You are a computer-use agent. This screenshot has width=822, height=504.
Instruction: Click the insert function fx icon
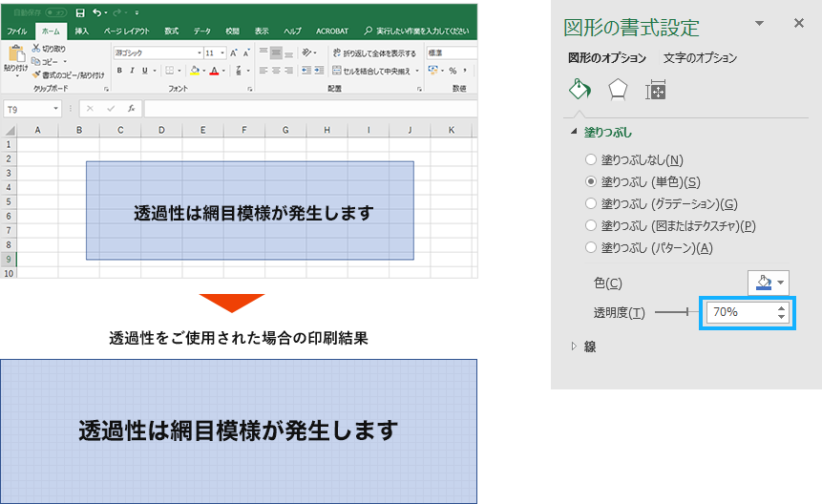click(131, 109)
